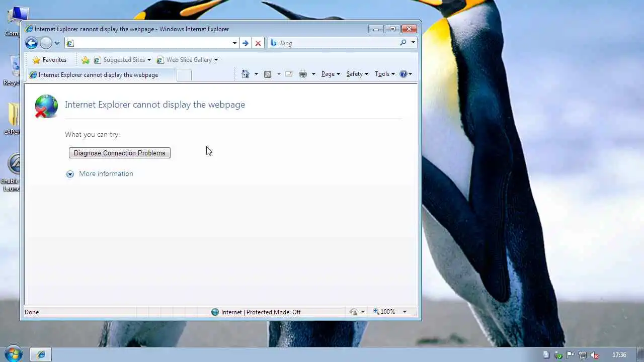This screenshot has height=362, width=644.
Task: Open the Favorites center
Action: coord(49,60)
